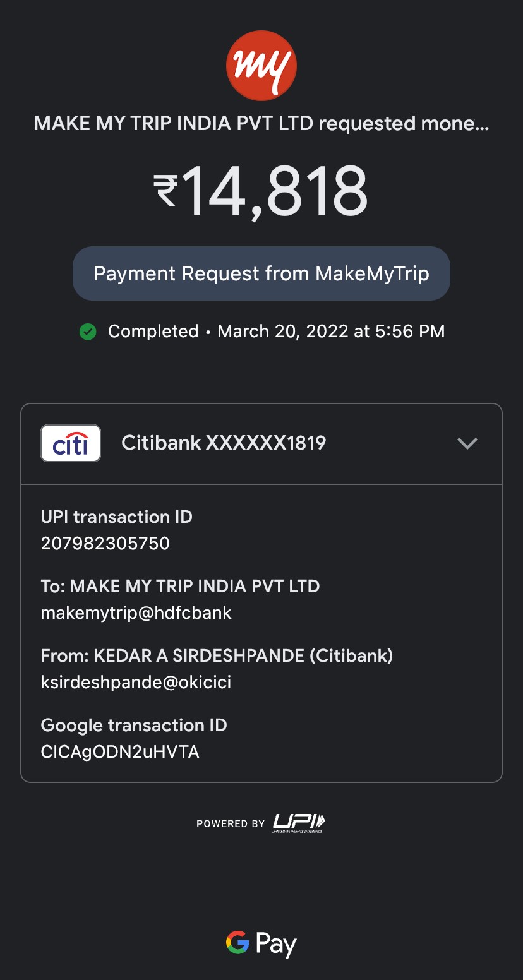Click the UPI logo at the bottom
The width and height of the screenshot is (523, 980).
[299, 822]
